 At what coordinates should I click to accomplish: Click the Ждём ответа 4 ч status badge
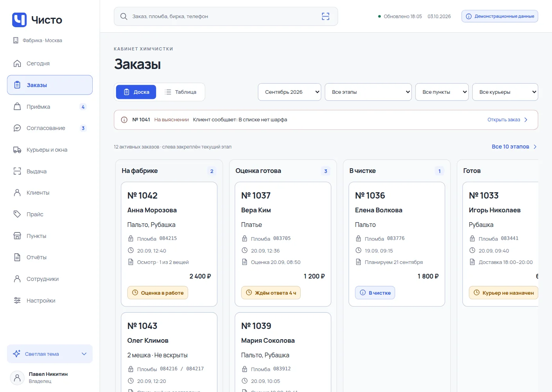pyautogui.click(x=271, y=293)
